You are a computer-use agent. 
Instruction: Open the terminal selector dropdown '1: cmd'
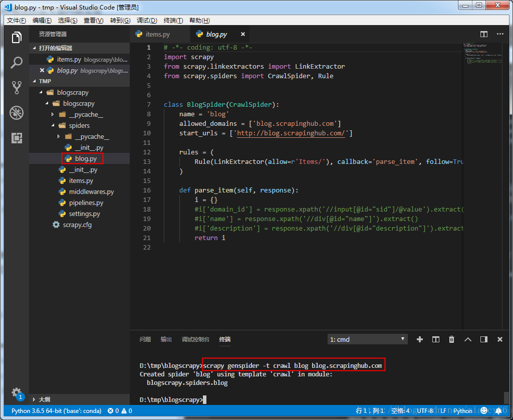367,339
